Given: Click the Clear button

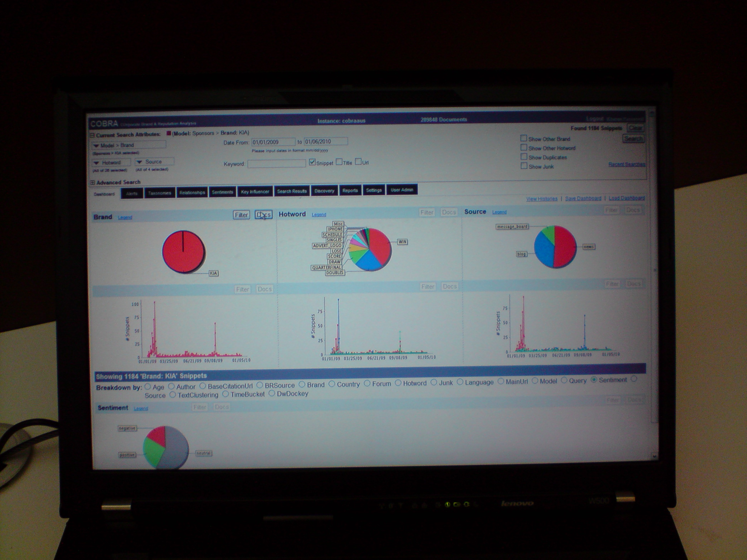Looking at the screenshot, I should pyautogui.click(x=635, y=128).
